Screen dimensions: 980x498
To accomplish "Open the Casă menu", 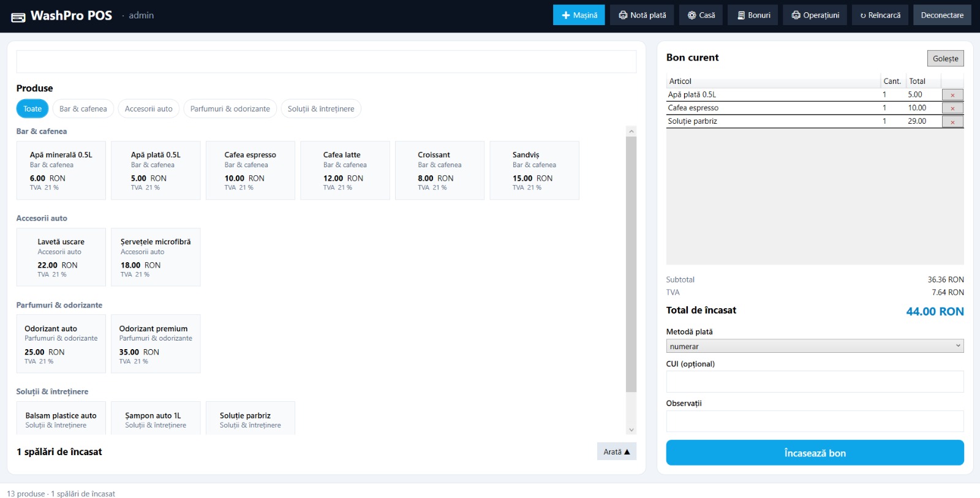I will [x=701, y=15].
